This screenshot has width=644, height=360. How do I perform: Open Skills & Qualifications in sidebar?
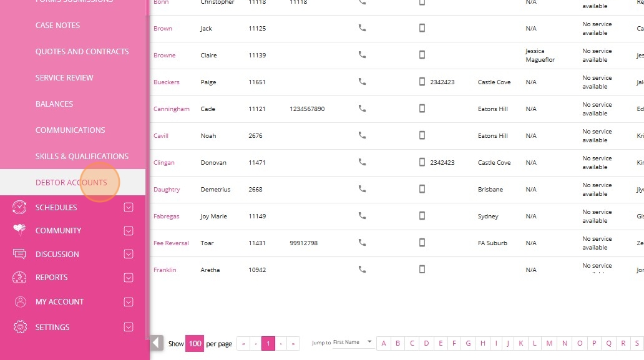pos(82,157)
